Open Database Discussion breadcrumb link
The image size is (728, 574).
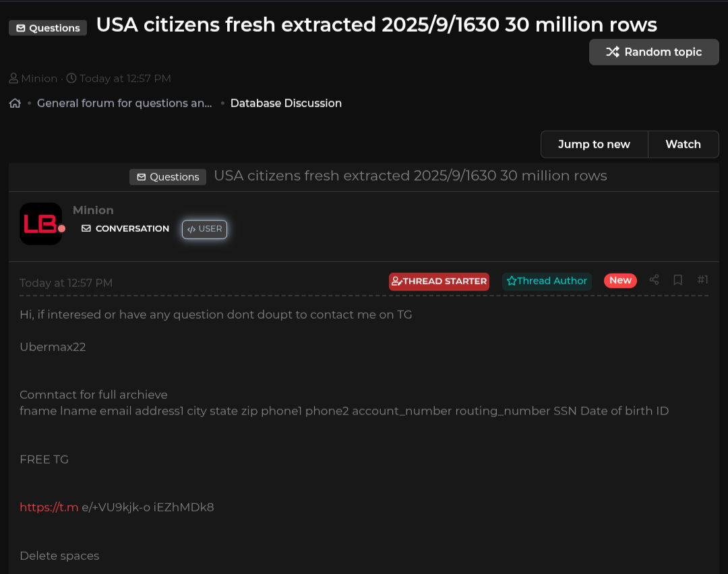pyautogui.click(x=286, y=103)
